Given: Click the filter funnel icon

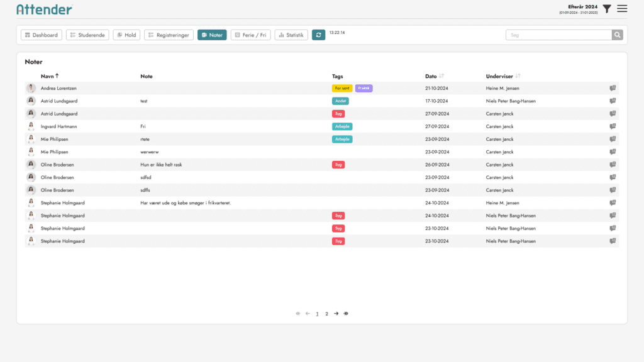Looking at the screenshot, I should (x=606, y=9).
